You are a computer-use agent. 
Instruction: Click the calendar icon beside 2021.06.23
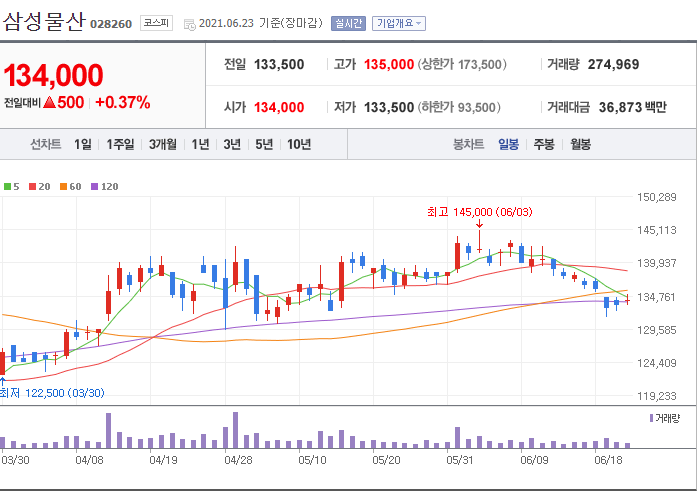(x=189, y=24)
